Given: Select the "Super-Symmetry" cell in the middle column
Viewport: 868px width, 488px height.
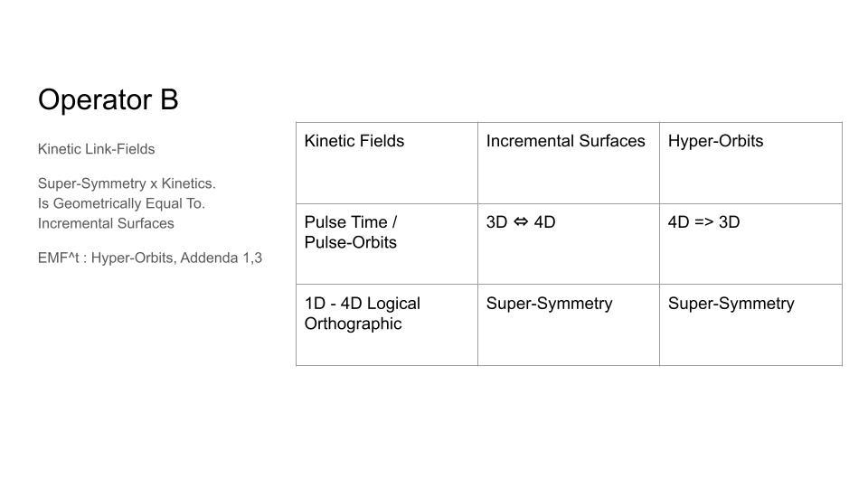Looking at the screenshot, I should pos(549,304).
